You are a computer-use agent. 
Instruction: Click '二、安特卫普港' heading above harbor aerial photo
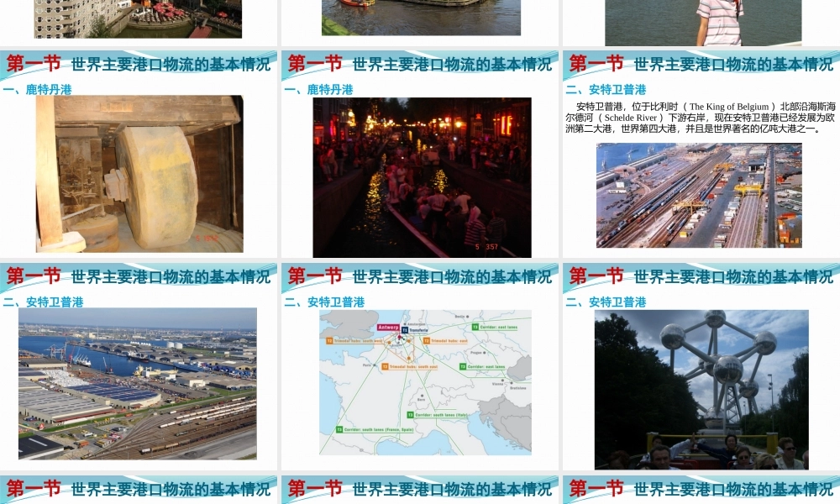point(44,302)
